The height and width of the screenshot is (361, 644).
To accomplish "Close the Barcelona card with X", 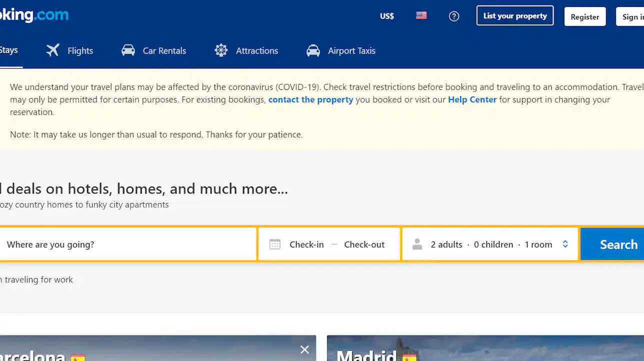I will click(x=304, y=349).
